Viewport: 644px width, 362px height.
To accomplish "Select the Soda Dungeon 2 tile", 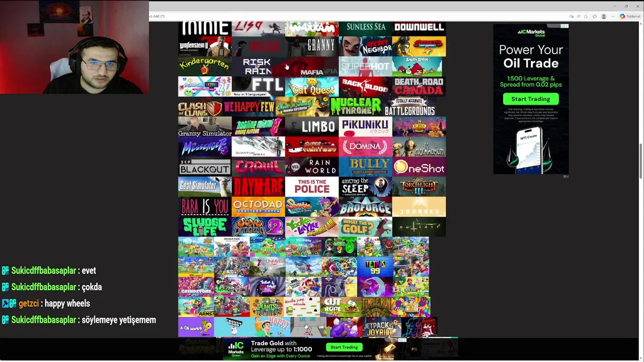I will [x=258, y=227].
